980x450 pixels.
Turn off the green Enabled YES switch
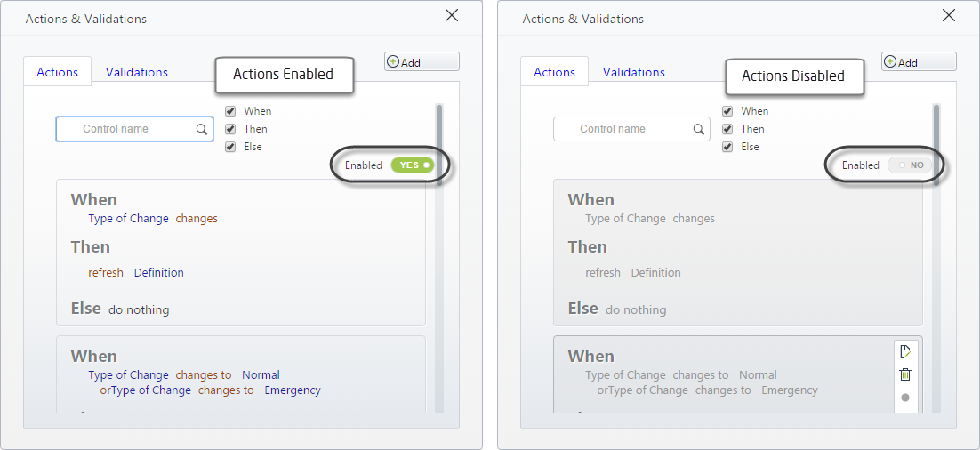(413, 165)
